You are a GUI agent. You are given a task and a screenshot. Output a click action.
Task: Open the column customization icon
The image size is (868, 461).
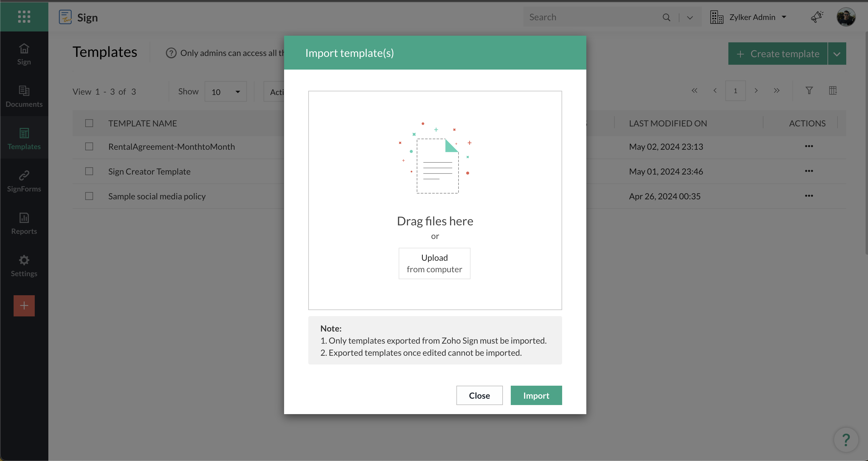click(x=833, y=90)
